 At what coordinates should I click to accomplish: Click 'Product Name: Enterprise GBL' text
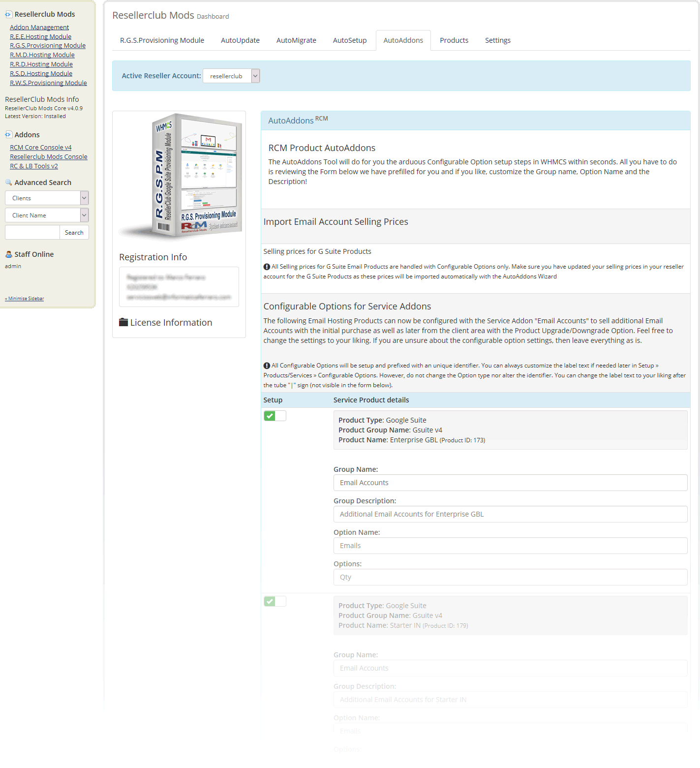(x=388, y=440)
